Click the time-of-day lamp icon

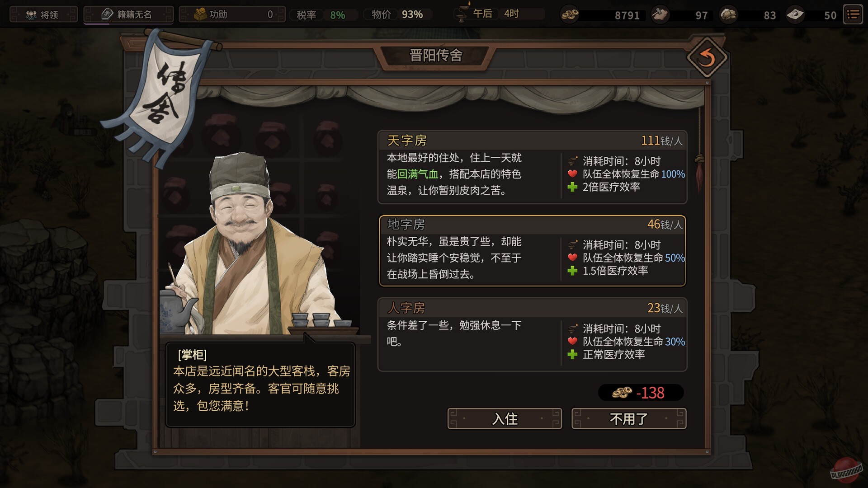point(462,14)
